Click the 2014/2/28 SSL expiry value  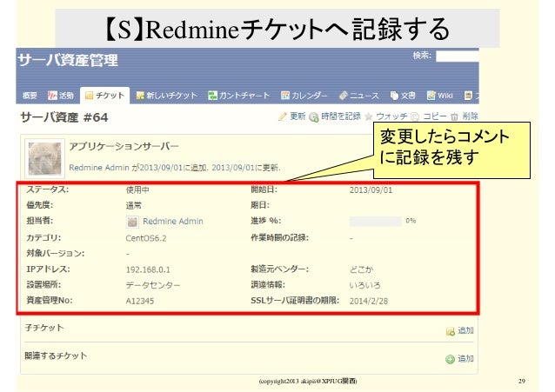(x=369, y=301)
